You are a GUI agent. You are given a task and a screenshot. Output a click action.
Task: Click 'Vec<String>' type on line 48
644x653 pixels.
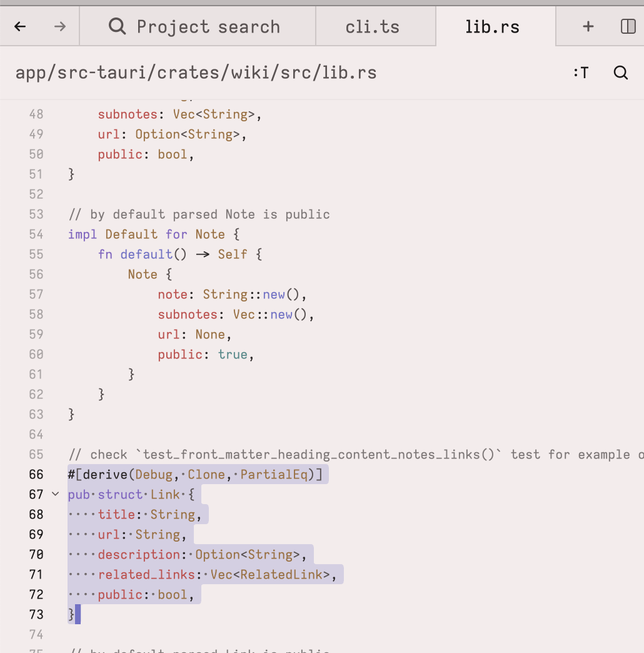click(214, 114)
